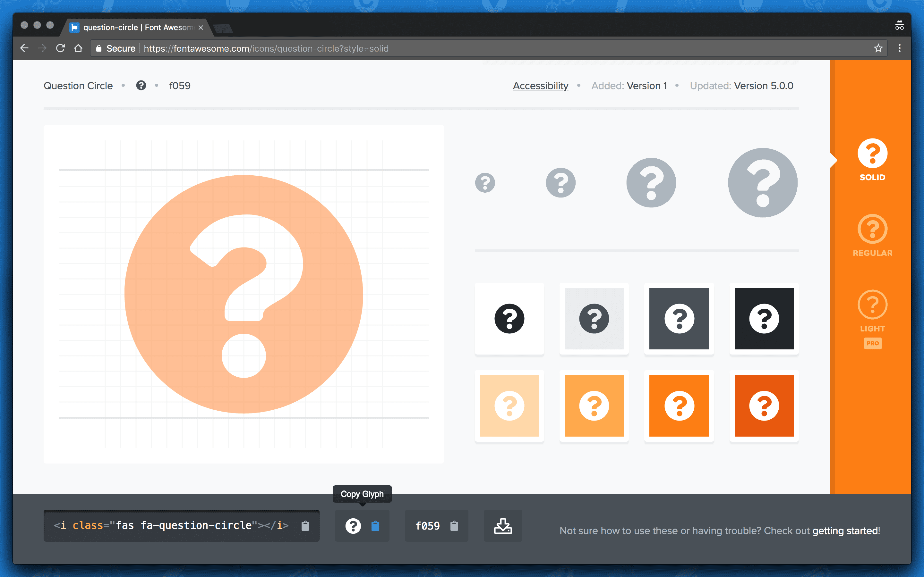The width and height of the screenshot is (924, 577).
Task: Copy the f059 unicode value
Action: coord(454,525)
